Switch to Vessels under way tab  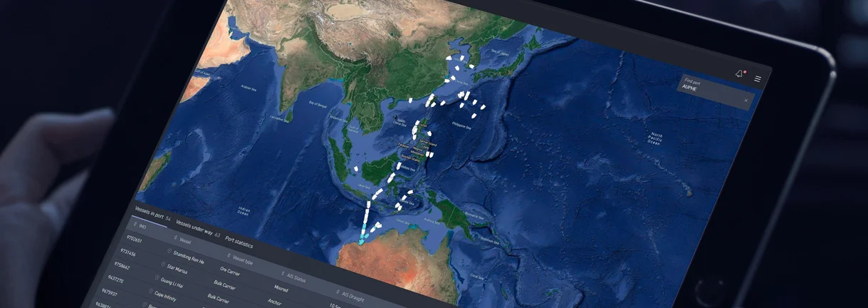tap(198, 228)
